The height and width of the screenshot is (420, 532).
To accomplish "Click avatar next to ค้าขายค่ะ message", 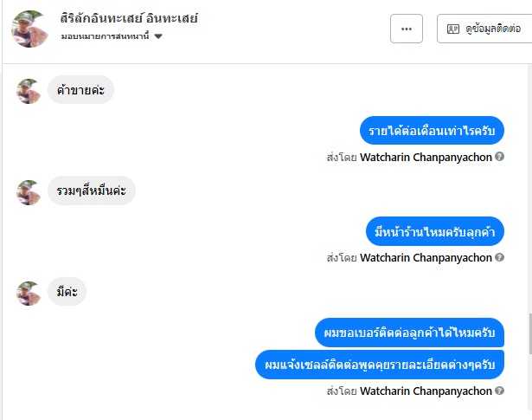I will (x=29, y=91).
